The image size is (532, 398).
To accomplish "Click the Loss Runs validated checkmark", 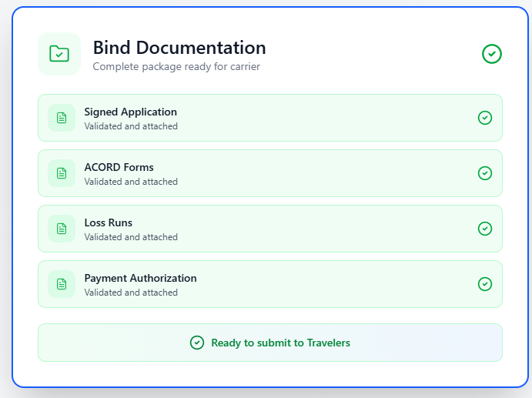I will (x=485, y=229).
